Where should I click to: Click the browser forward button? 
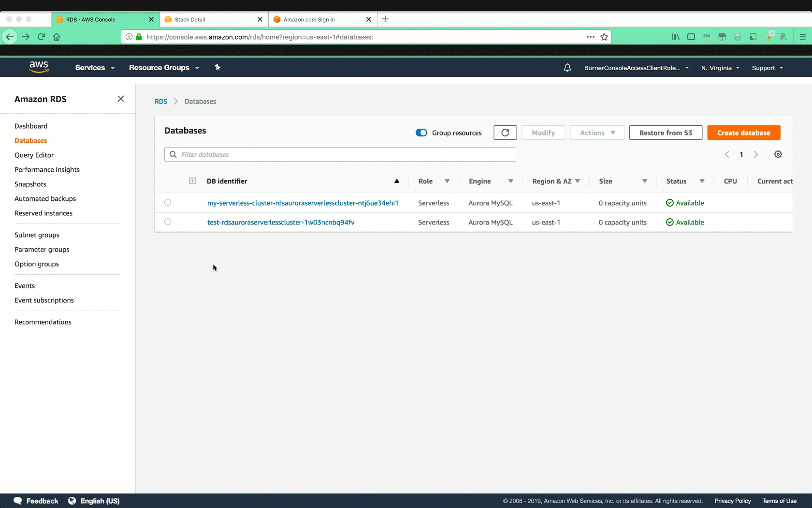pos(26,37)
